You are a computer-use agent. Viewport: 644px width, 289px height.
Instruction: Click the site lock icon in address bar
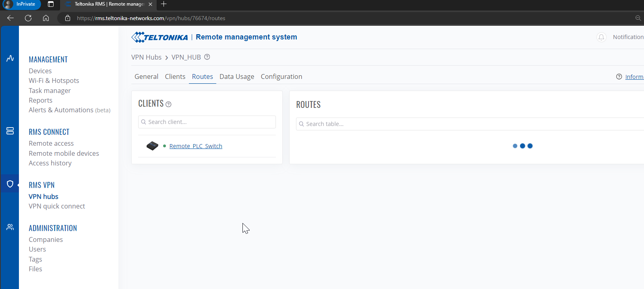click(x=68, y=18)
